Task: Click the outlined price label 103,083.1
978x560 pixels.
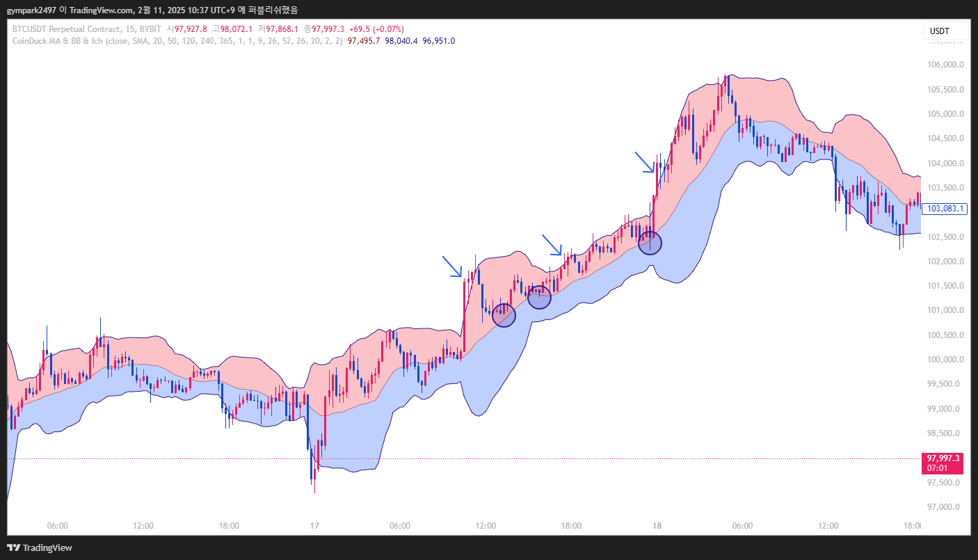Action: [946, 209]
